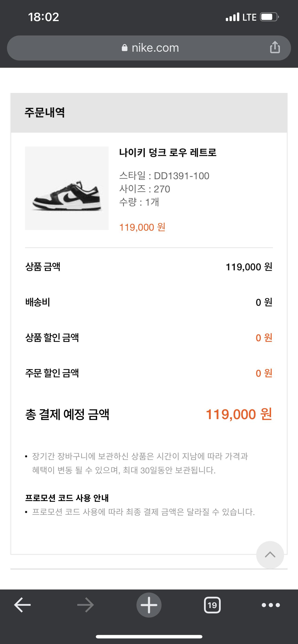Tap the 프로모션 코드 사용 안내 heading
The image size is (298, 644).
[x=67, y=498]
